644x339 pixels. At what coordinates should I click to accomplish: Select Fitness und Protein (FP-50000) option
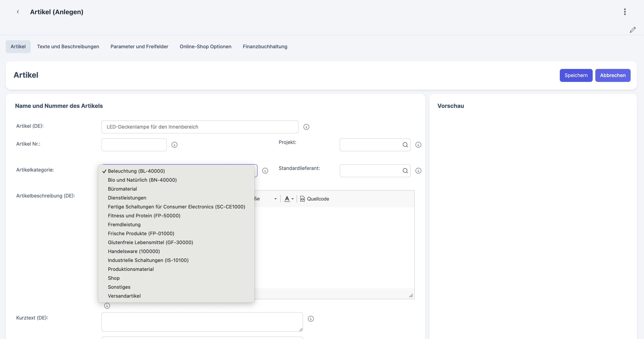[144, 216]
